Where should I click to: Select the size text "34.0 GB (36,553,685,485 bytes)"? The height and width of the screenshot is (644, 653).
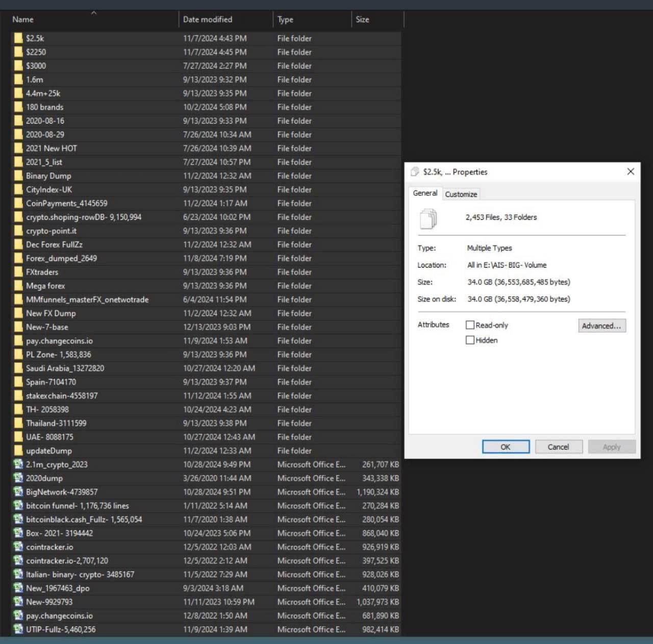click(519, 282)
